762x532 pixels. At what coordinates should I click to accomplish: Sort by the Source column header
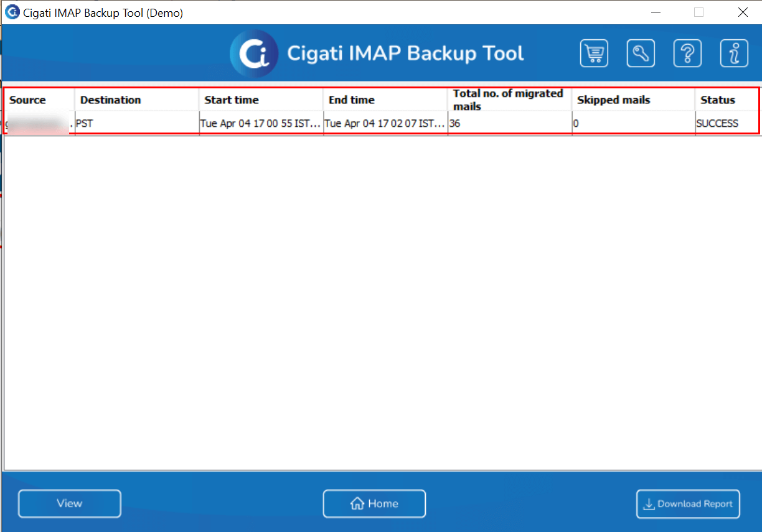[x=40, y=100]
